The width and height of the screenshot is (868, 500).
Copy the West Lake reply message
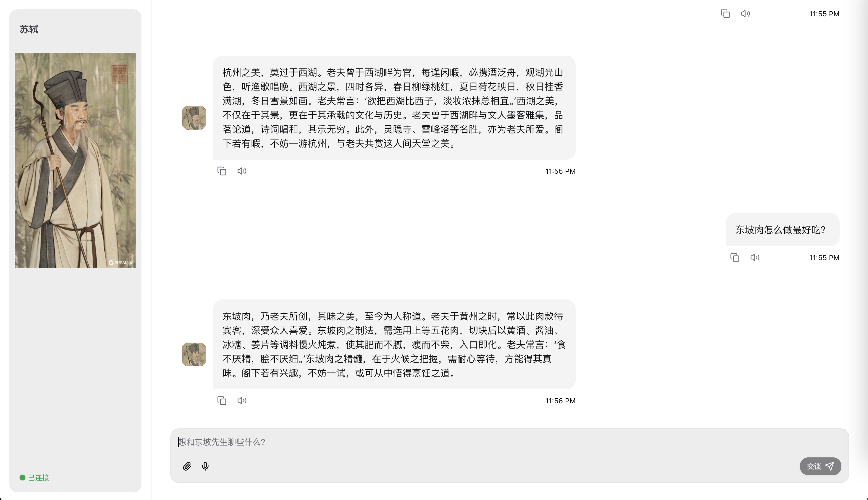[x=222, y=171]
